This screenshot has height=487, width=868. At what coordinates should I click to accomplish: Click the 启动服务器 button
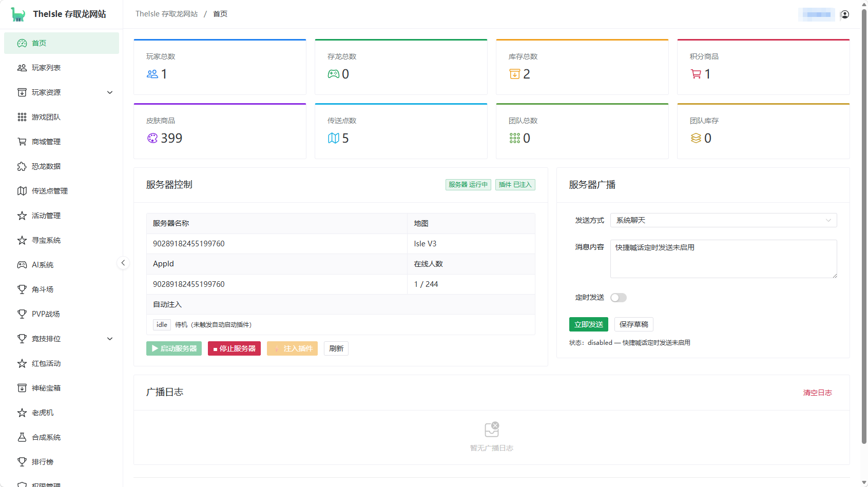coord(174,348)
